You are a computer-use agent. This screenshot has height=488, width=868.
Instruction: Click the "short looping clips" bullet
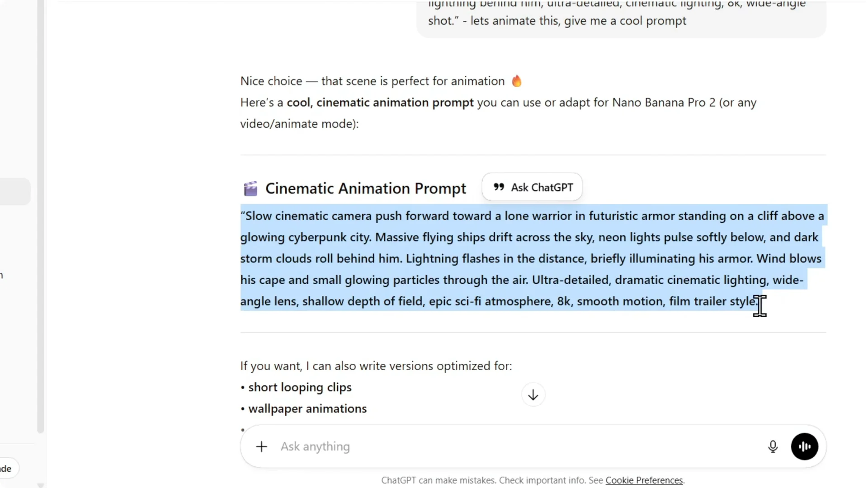(300, 387)
